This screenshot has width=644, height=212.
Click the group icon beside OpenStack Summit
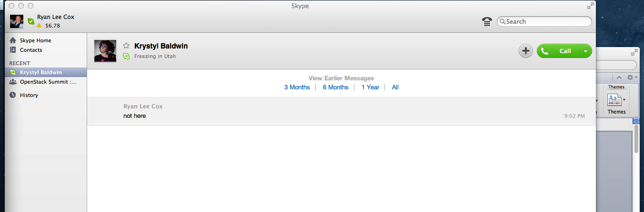13,82
